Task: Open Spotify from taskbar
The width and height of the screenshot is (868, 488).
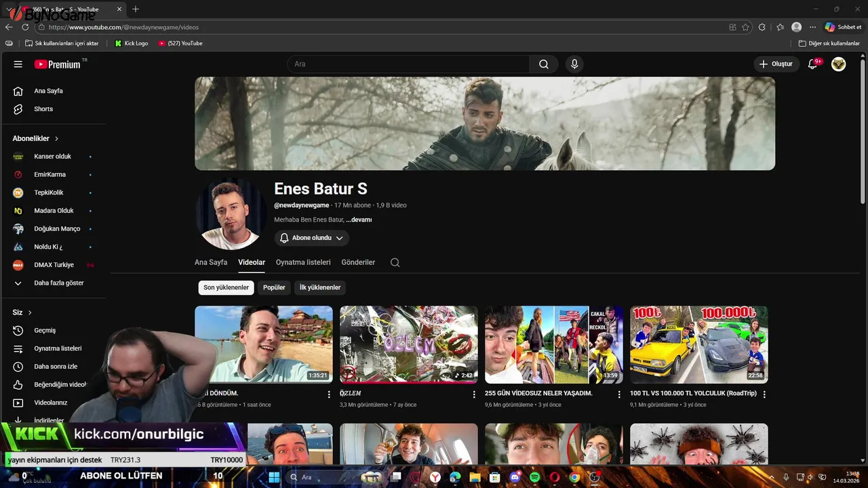Action: click(534, 477)
